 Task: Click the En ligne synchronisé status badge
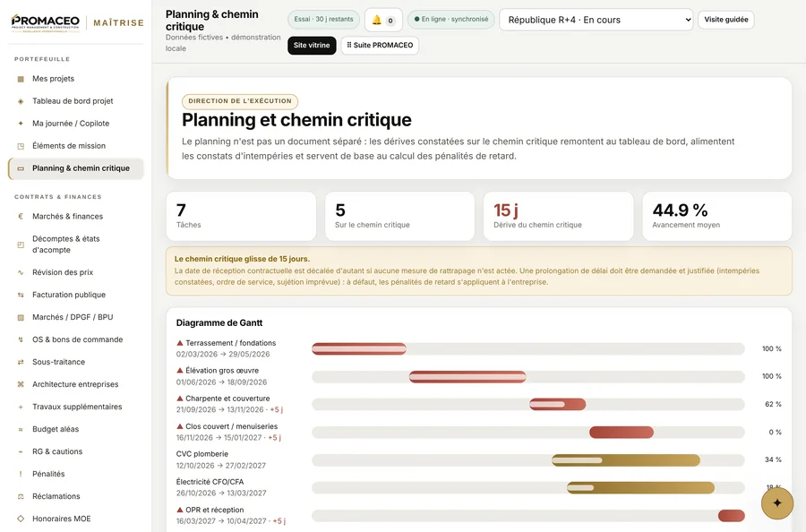pyautogui.click(x=451, y=20)
